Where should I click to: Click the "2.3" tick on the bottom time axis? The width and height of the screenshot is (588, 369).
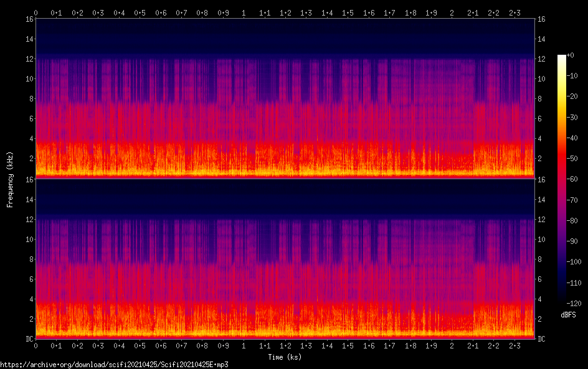[x=514, y=346]
